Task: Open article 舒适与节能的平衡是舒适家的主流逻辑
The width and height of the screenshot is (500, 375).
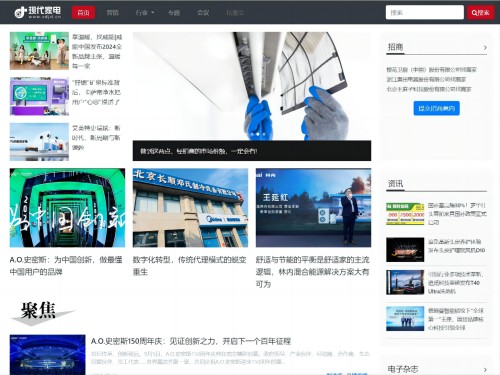Action: click(313, 272)
